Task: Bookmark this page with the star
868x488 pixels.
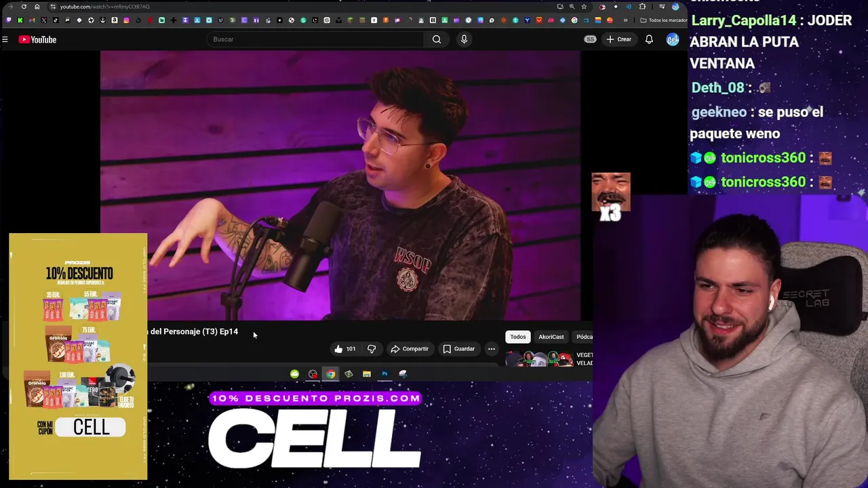Action: [584, 7]
